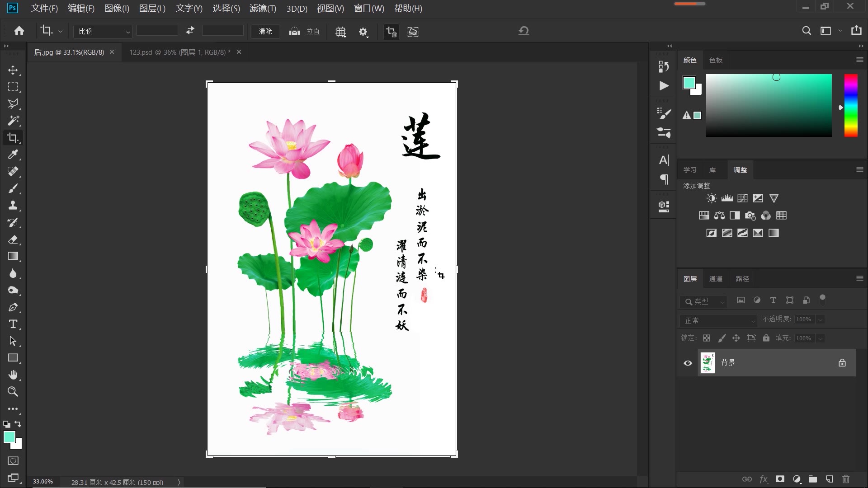The width and height of the screenshot is (868, 488).
Task: Add a Brightness/Contrast adjustment from the 调整 panel
Action: point(711,198)
